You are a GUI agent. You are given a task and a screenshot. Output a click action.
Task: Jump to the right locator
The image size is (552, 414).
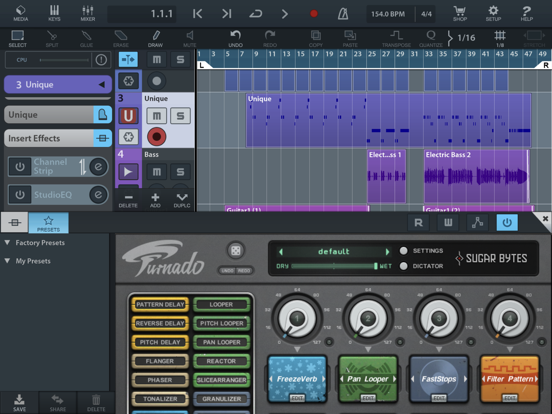pos(227,14)
